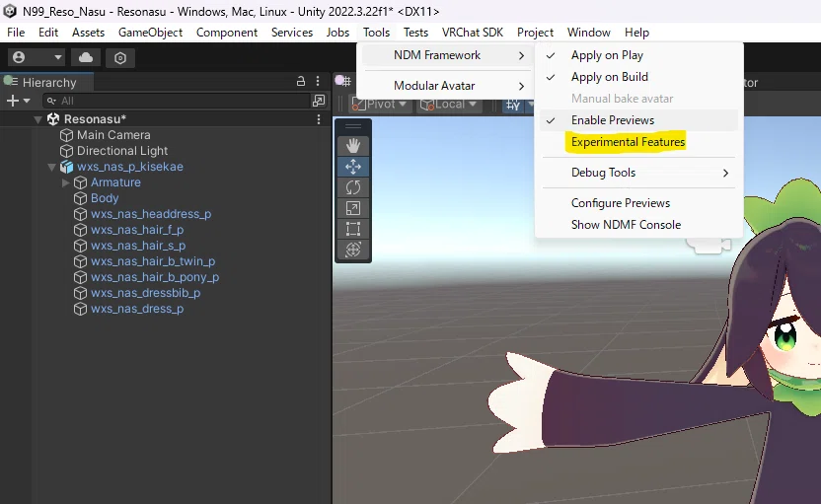Image resolution: width=821 pixels, height=504 pixels.
Task: Expand the Debug Tools submenu
Action: 638,173
